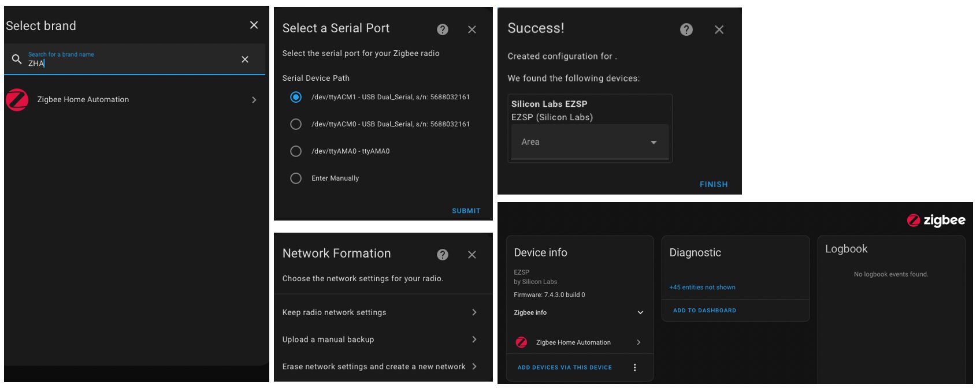Screen dimensions: 980x392
Task: Click Zigbee Home Automation icon in Device info
Action: (x=521, y=342)
